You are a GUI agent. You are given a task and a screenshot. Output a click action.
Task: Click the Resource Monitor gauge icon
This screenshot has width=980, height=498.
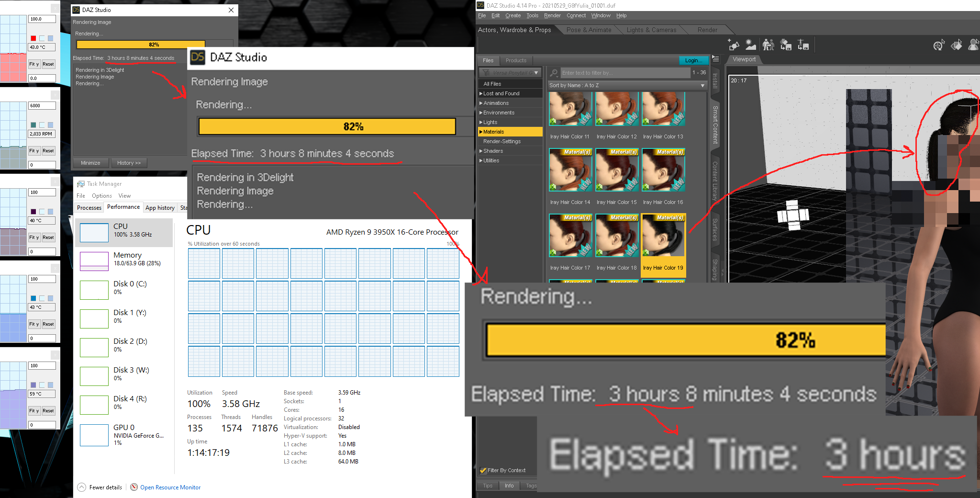point(134,487)
